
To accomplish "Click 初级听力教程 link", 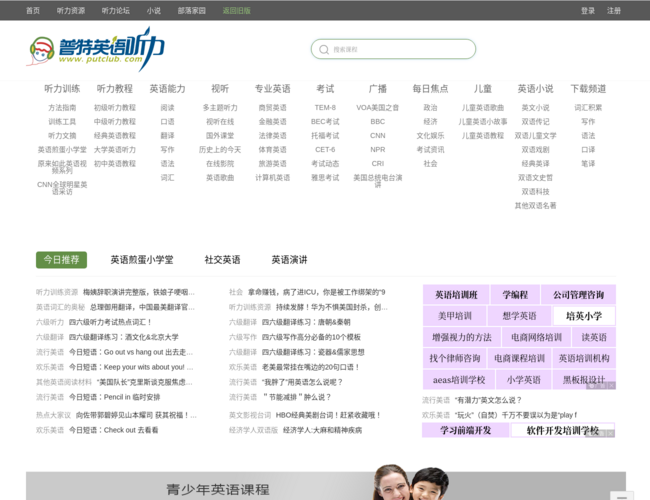I will [115, 108].
